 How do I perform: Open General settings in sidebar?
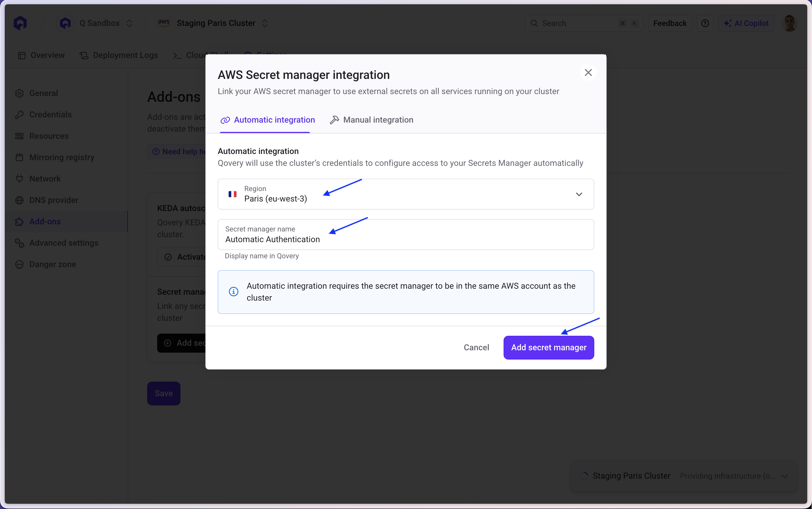click(x=66, y=93)
